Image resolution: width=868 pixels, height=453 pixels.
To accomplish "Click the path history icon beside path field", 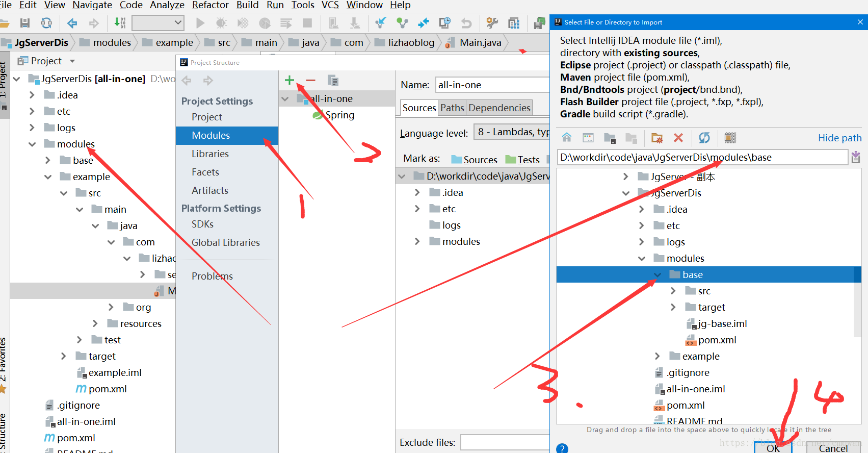I will (x=856, y=157).
